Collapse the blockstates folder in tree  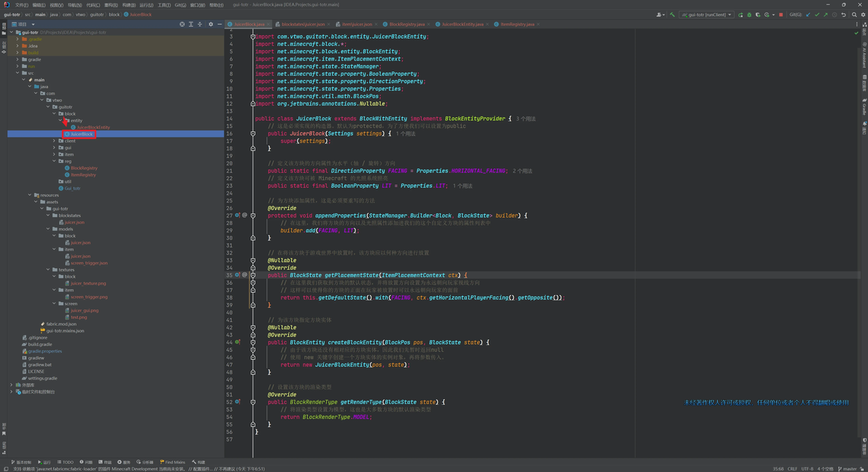[x=49, y=216]
